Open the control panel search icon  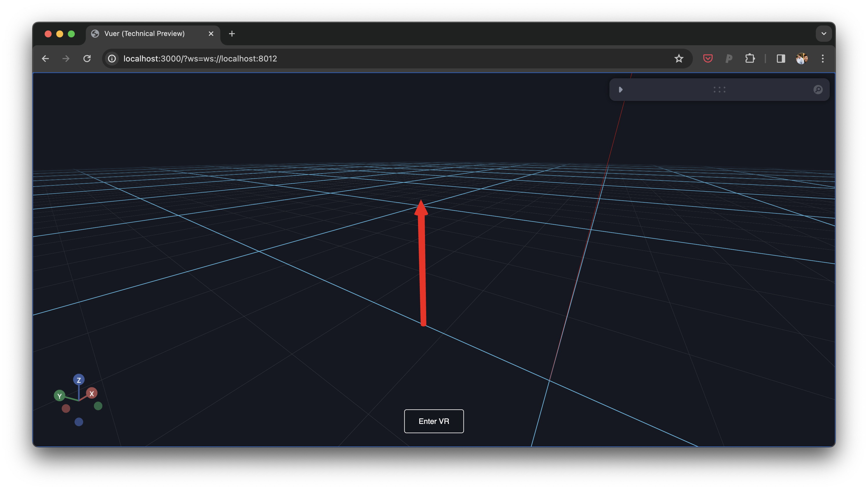[818, 90]
